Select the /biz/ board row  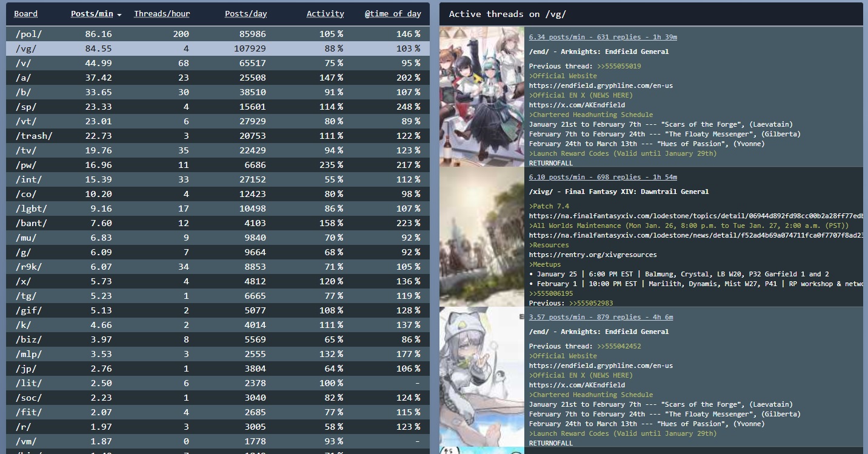tap(218, 339)
